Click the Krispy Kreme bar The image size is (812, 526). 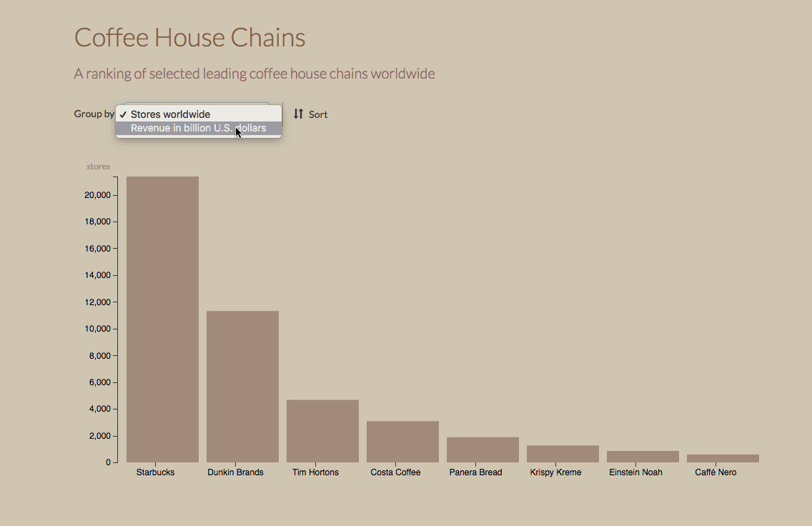pyautogui.click(x=563, y=454)
